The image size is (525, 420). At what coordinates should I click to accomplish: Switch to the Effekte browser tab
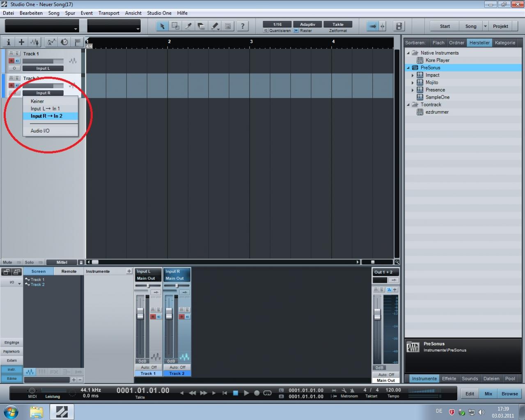click(x=449, y=379)
